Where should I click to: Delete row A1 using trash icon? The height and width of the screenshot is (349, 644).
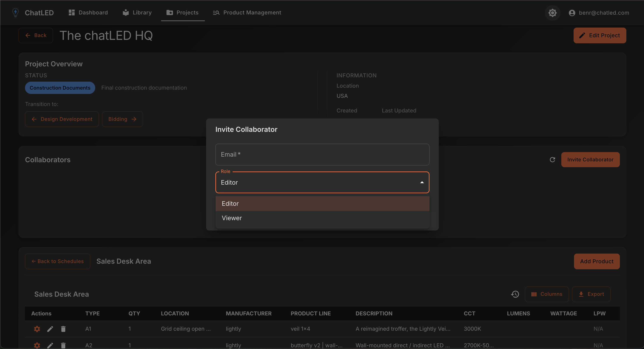click(63, 329)
